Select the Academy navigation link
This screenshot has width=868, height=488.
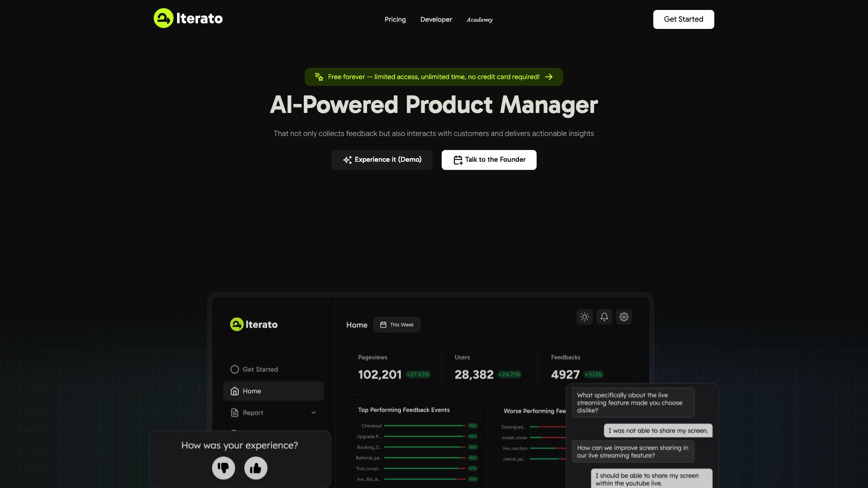click(479, 19)
